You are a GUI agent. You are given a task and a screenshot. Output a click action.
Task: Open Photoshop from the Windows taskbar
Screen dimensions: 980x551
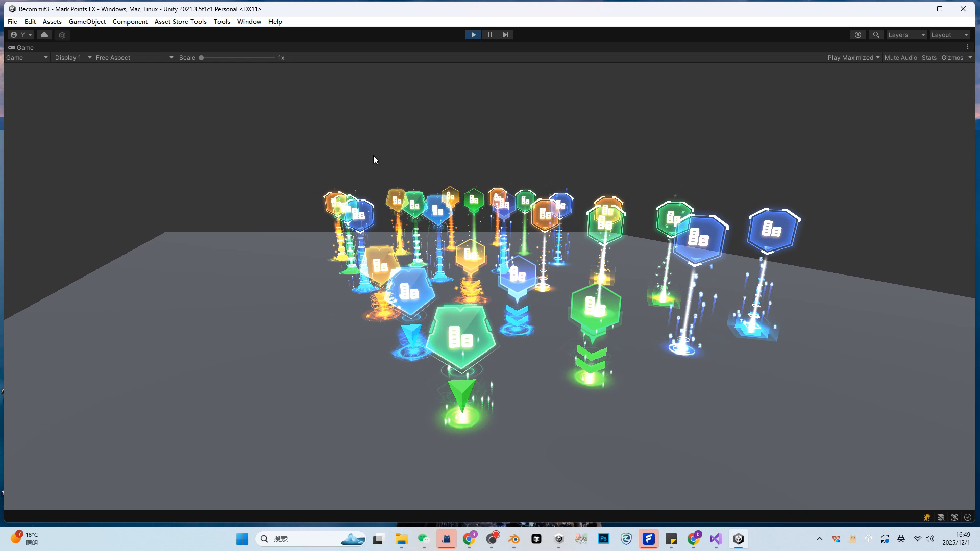604,539
